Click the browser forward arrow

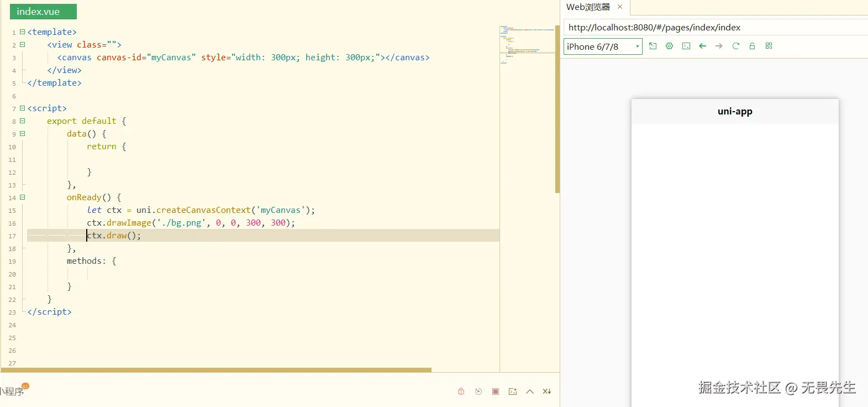(719, 46)
